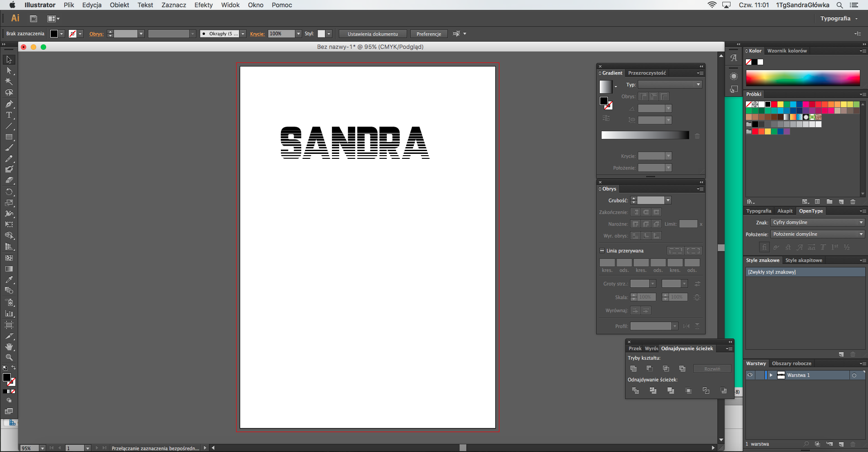
Task: Click target circle of Warstwa 1
Action: 854,375
